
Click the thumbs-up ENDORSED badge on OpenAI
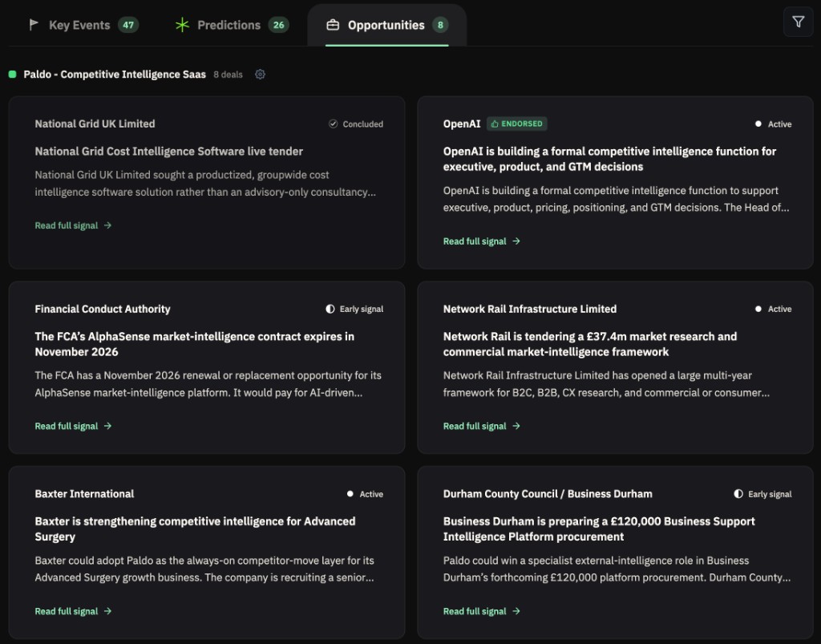point(517,124)
